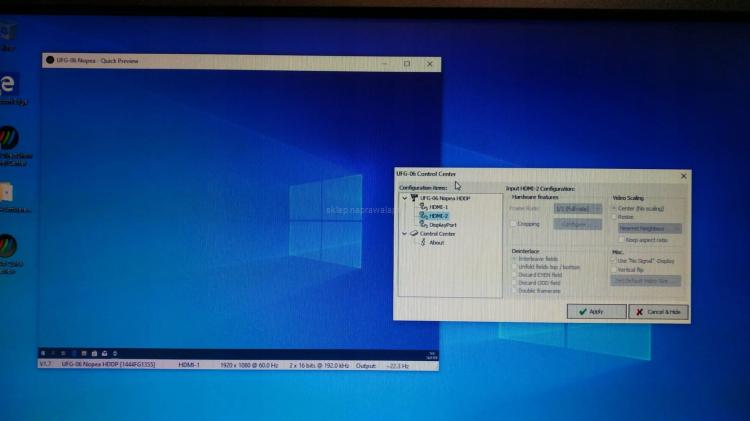Click the 2 x 16 bits @ 192.0 kHz status

pyautogui.click(x=319, y=366)
